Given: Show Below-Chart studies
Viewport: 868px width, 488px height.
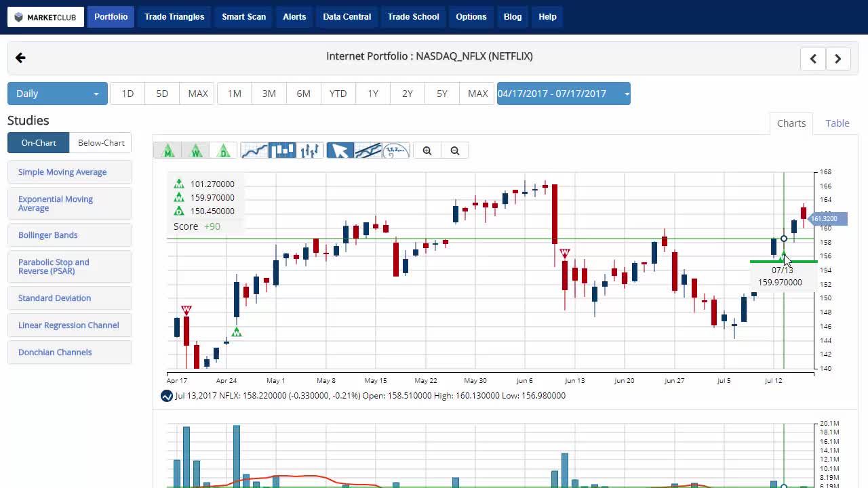Looking at the screenshot, I should (101, 143).
